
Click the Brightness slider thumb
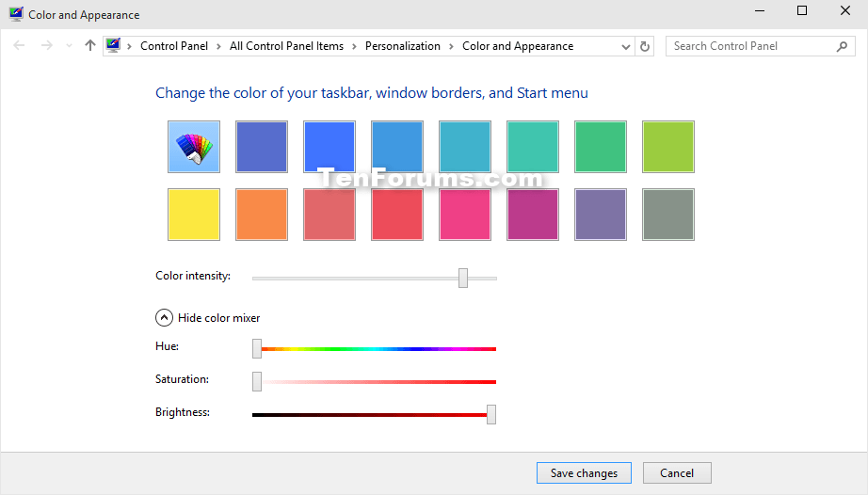point(491,414)
